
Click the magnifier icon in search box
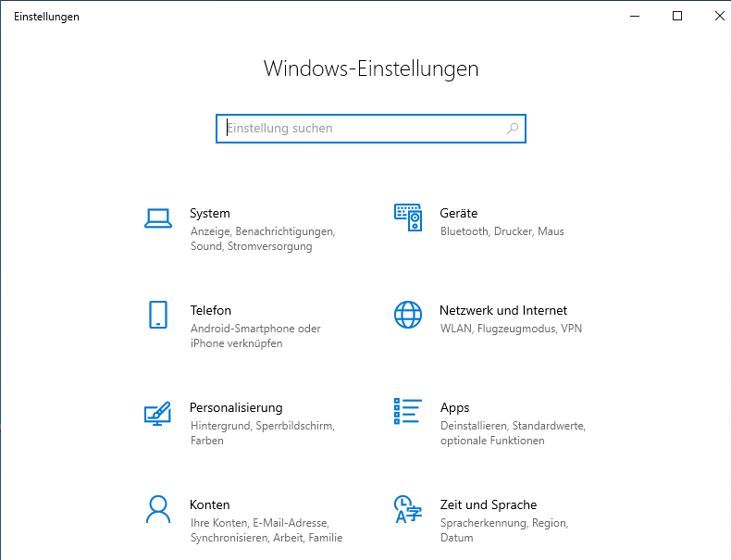click(x=513, y=129)
